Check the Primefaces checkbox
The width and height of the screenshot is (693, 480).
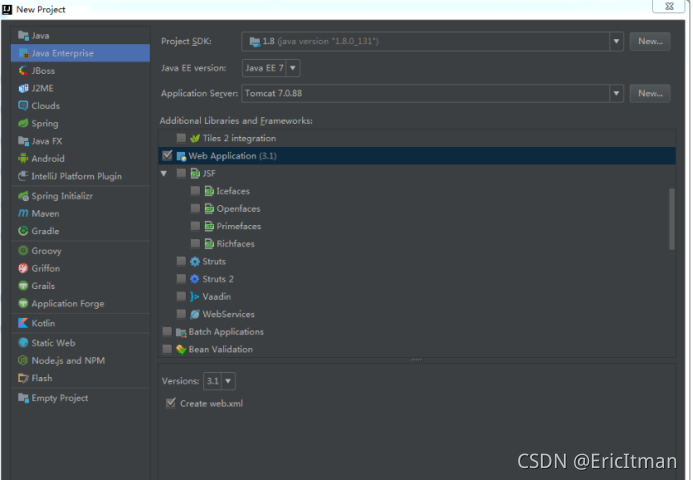click(195, 226)
